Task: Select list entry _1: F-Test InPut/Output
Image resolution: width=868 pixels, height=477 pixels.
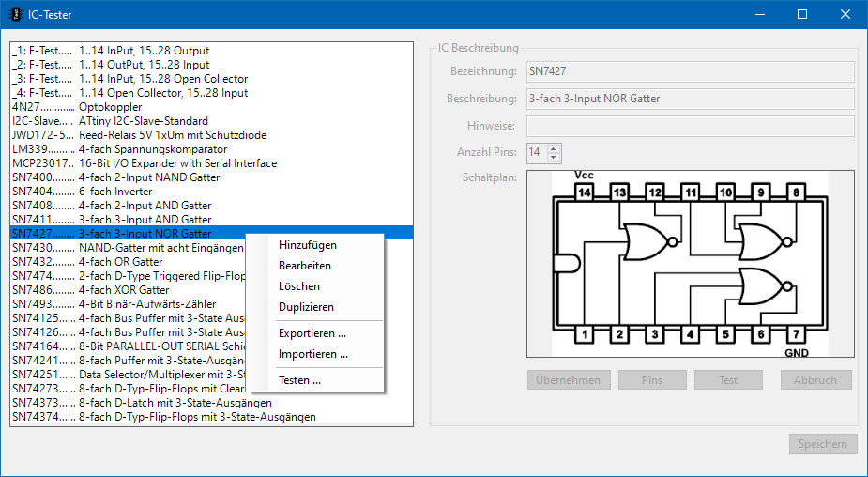Action: click(x=211, y=51)
